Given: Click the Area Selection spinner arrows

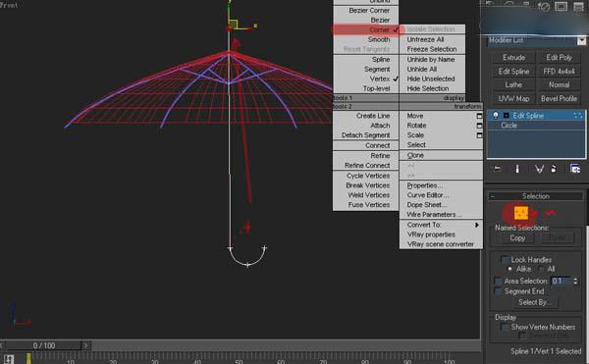Looking at the screenshot, I should tap(575, 281).
